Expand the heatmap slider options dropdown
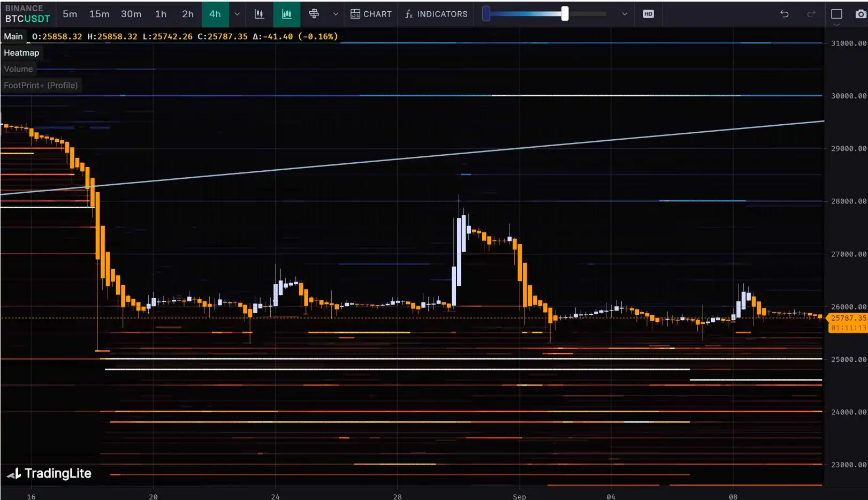This screenshot has height=500, width=868. click(x=625, y=14)
